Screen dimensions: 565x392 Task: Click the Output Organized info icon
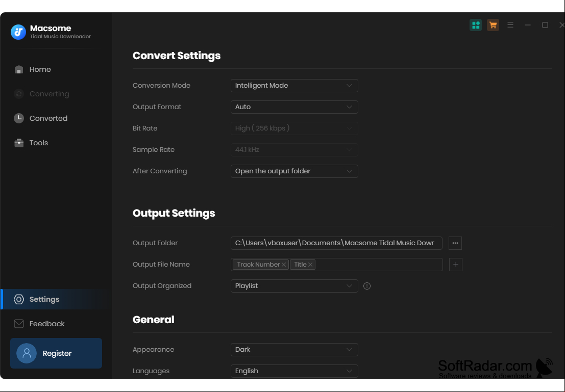[x=367, y=286]
